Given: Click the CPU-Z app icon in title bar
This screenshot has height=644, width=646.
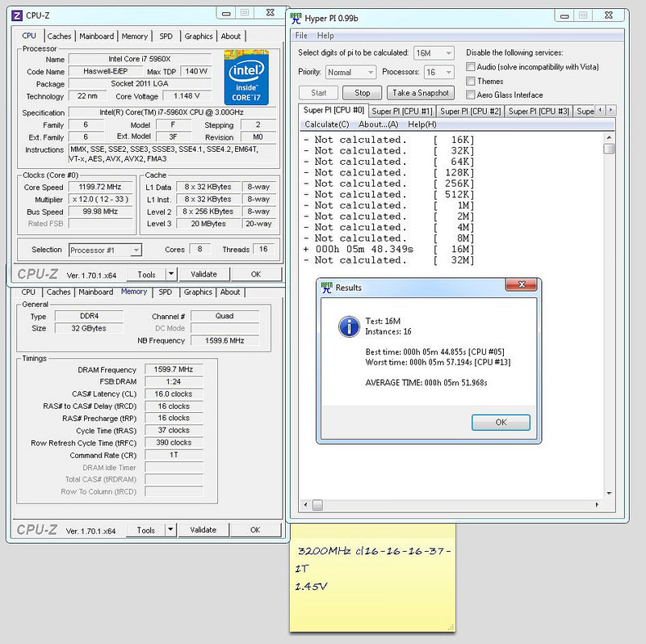Looking at the screenshot, I should click(x=17, y=15).
